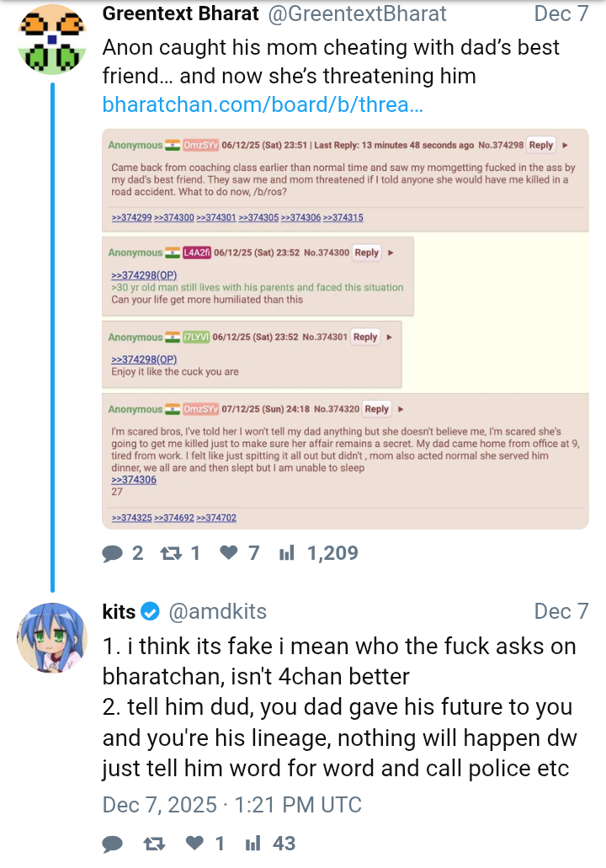Like the kits reply
The height and width of the screenshot is (868, 606).
tap(194, 844)
